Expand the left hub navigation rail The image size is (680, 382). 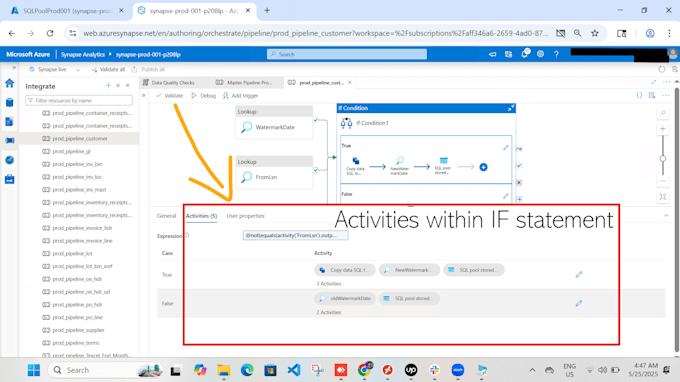(x=14, y=68)
